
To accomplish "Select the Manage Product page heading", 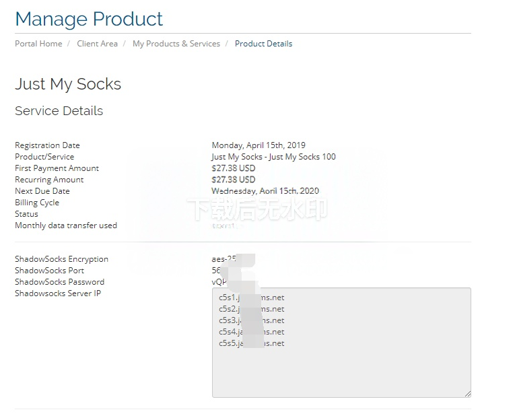I will (x=89, y=19).
